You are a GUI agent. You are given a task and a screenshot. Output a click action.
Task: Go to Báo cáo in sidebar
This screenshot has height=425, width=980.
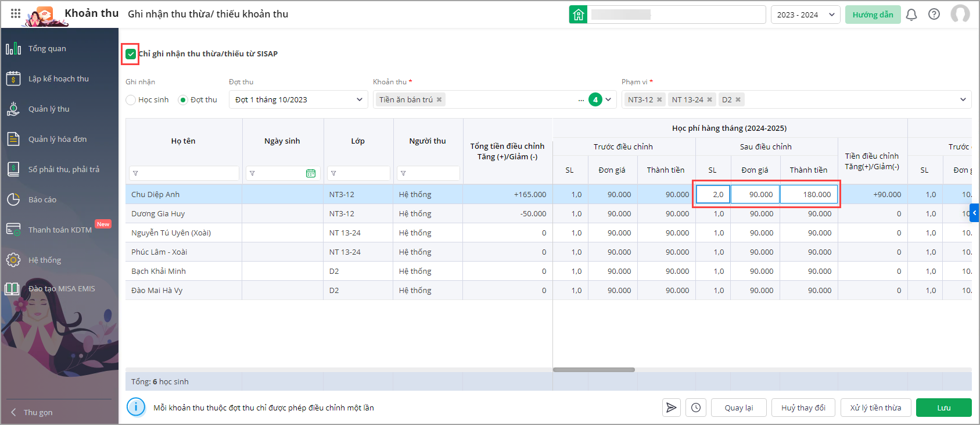pyautogui.click(x=42, y=199)
